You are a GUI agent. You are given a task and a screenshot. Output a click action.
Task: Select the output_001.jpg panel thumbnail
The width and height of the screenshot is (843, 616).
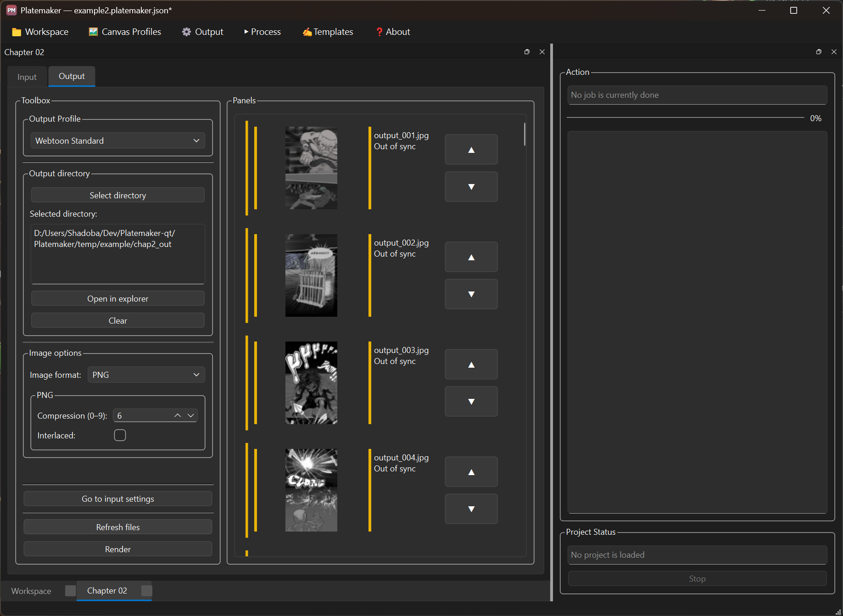click(311, 168)
